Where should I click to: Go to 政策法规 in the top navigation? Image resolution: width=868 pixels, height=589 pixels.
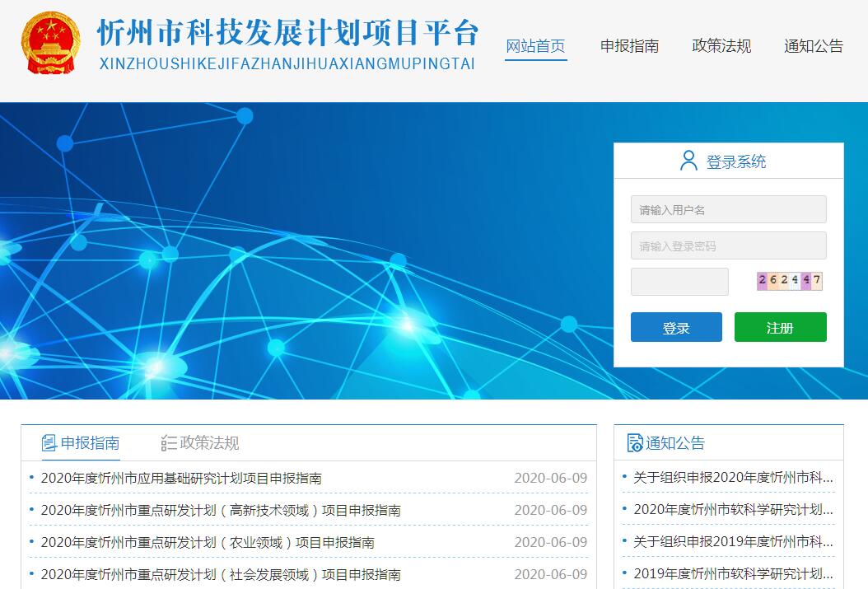click(721, 46)
